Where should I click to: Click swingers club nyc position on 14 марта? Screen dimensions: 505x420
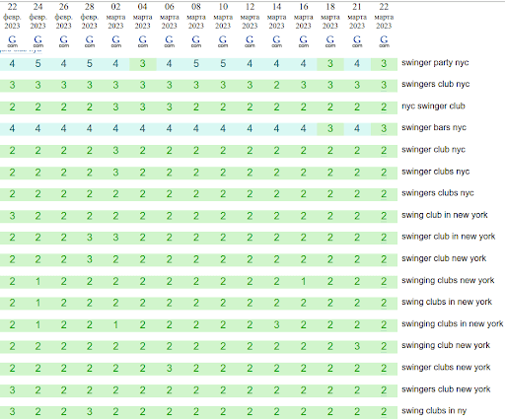276,86
